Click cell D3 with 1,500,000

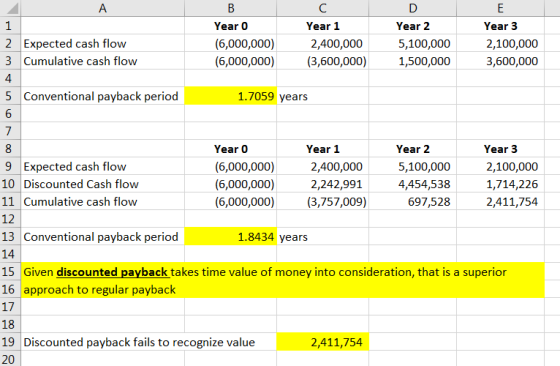click(x=412, y=61)
